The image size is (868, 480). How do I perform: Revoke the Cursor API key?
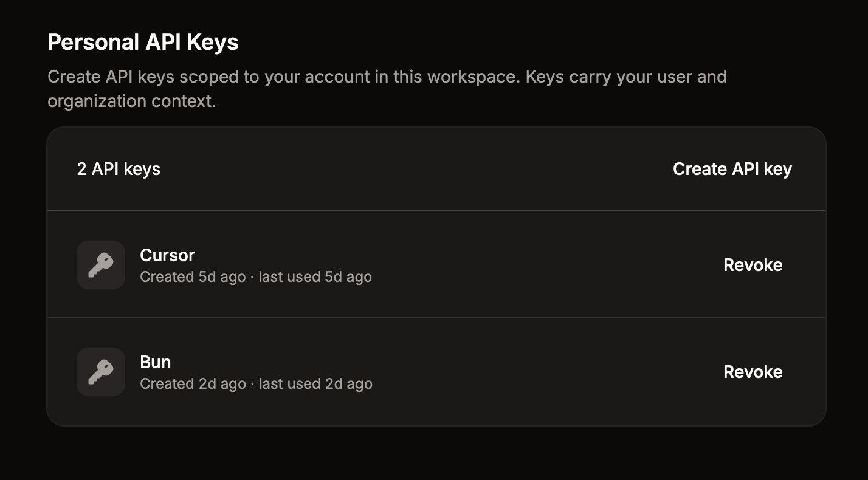click(753, 265)
